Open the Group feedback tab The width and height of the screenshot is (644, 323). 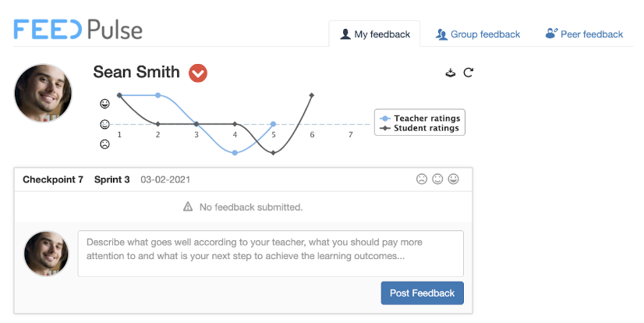478,34
